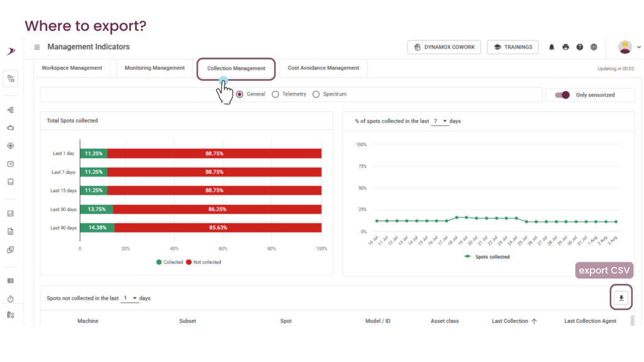Click the export CSV download icon

[x=621, y=298]
